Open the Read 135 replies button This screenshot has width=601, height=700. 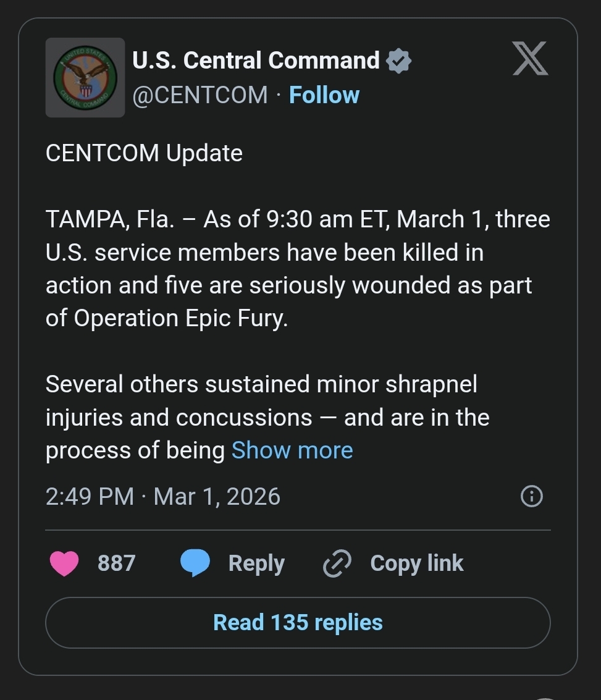[x=298, y=623]
